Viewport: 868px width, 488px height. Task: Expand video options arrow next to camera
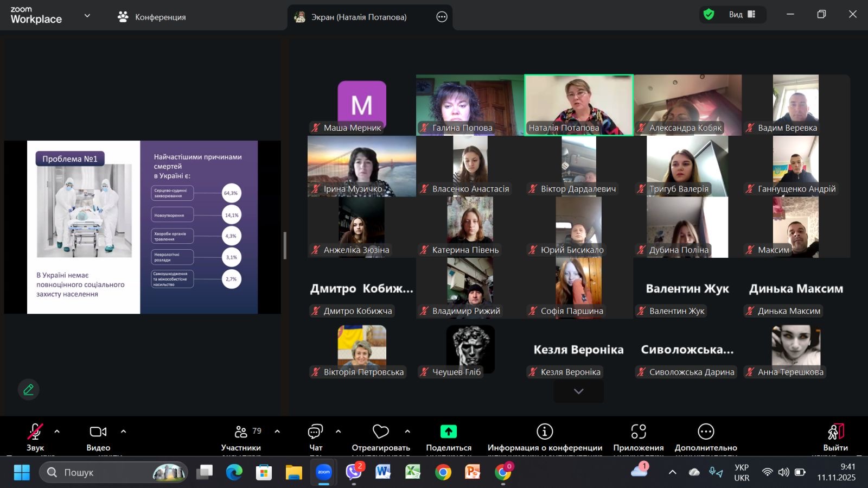[x=123, y=432]
